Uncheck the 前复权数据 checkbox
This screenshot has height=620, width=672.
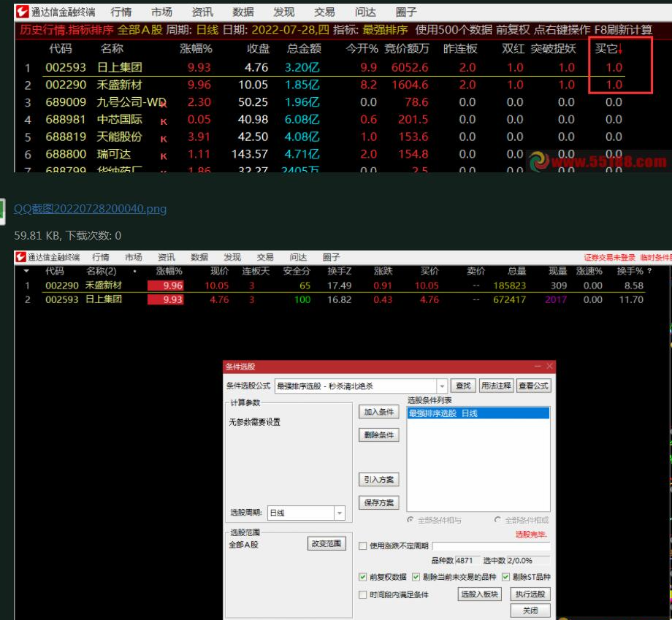click(x=363, y=577)
